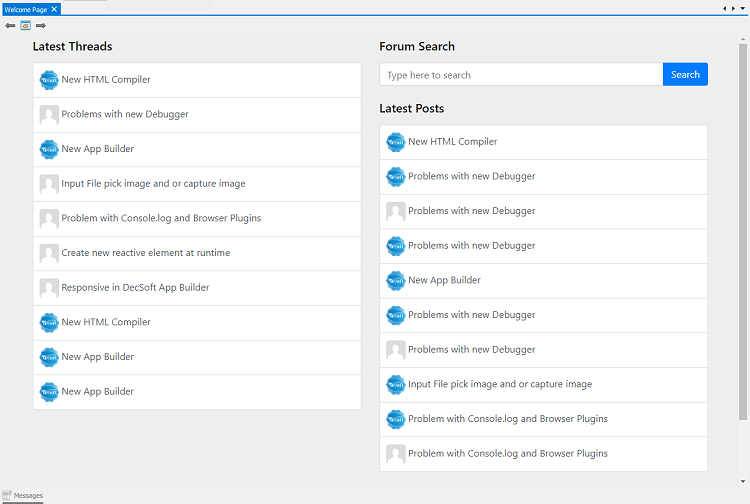Click the vertical scrollbar up arrow

point(743,37)
